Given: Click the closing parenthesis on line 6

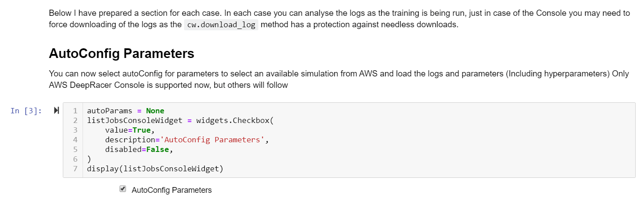Looking at the screenshot, I should [x=89, y=159].
